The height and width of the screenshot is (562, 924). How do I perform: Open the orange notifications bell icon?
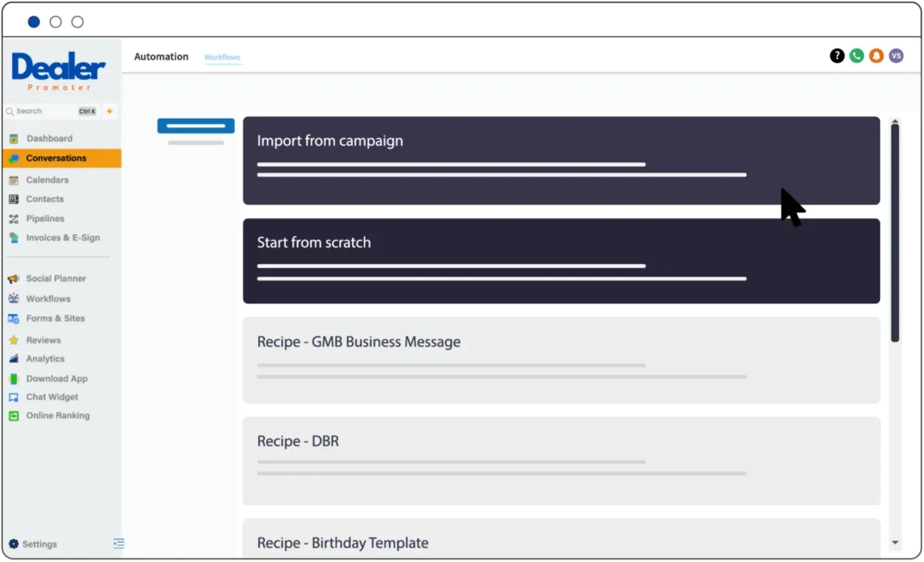coord(876,56)
